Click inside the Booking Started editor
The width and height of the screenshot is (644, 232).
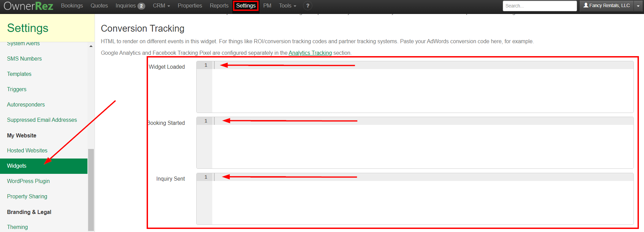tap(422, 145)
